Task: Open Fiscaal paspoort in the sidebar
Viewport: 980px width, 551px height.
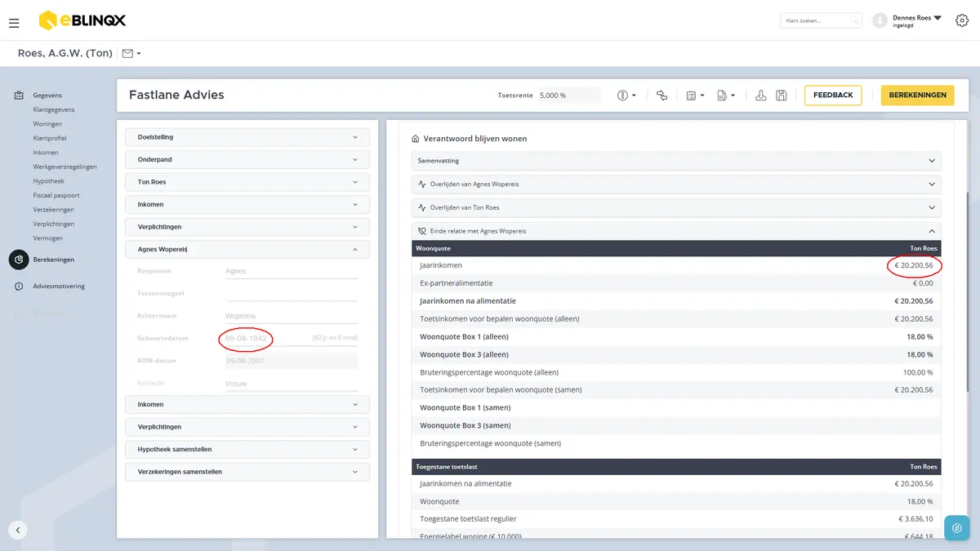Action: click(56, 195)
